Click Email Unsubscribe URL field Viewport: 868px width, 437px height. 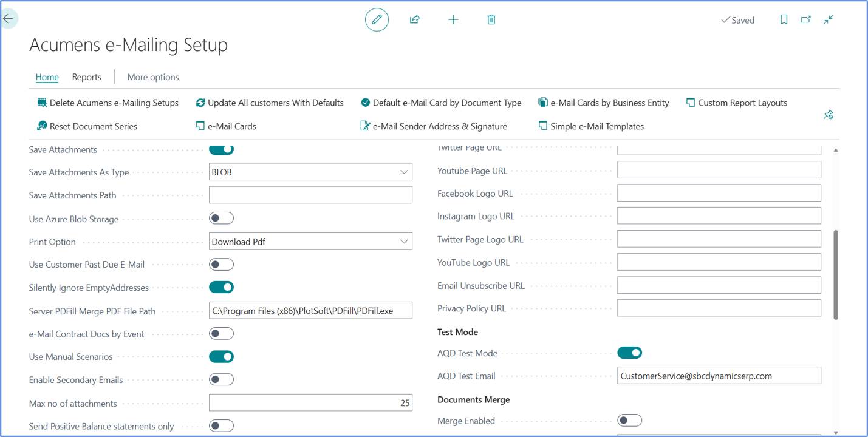point(719,285)
